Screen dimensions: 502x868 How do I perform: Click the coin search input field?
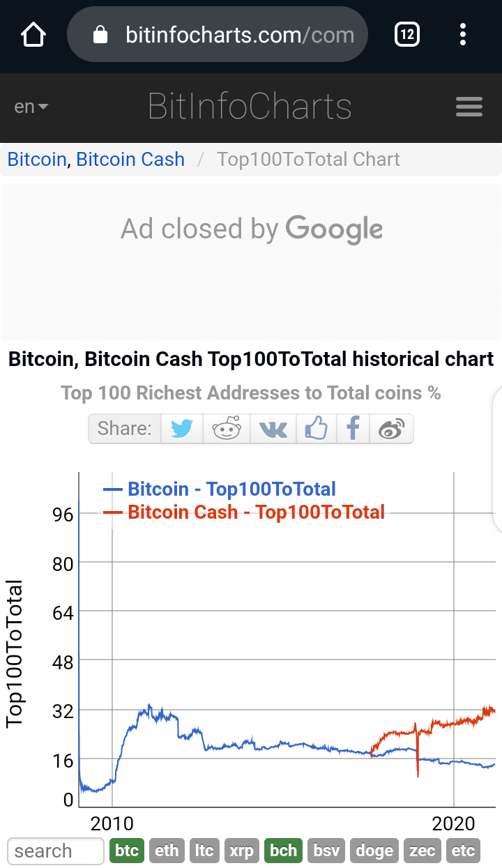(56, 851)
